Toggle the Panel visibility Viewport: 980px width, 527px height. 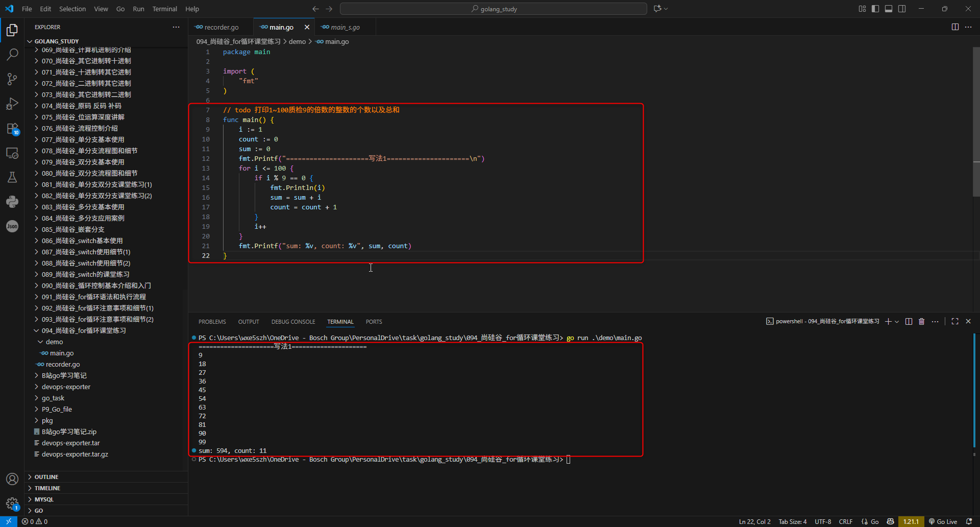[x=889, y=9]
